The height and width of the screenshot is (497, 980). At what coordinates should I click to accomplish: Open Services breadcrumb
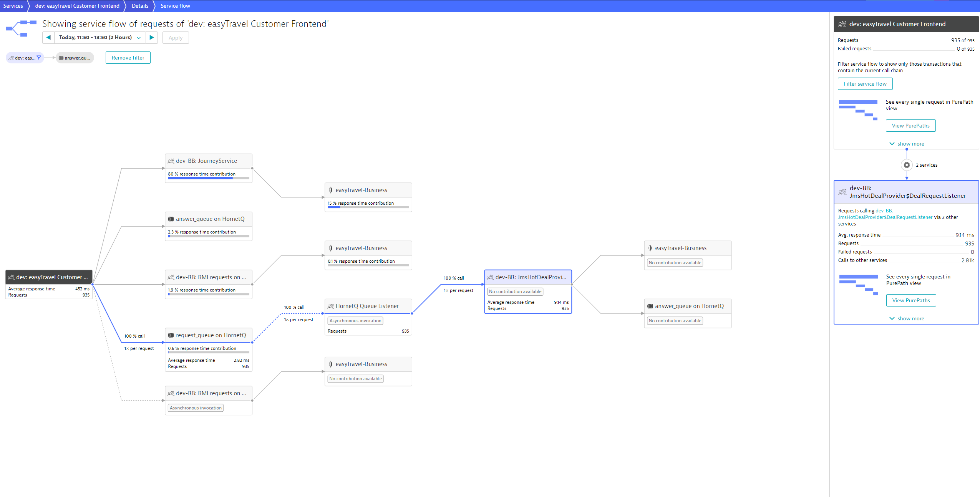click(x=13, y=6)
